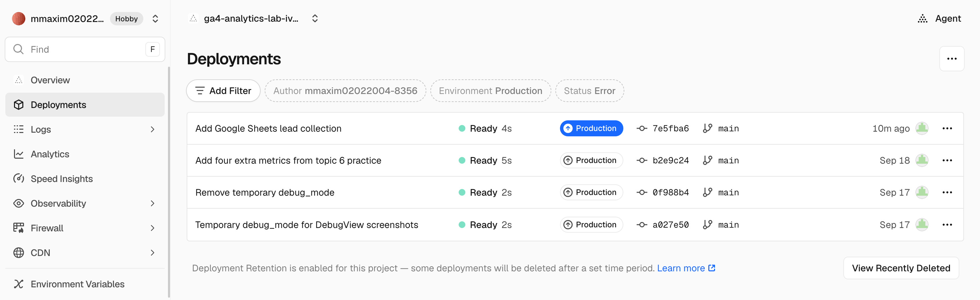Click the branch icon on b2e9c24 row
The width and height of the screenshot is (980, 300).
pyautogui.click(x=707, y=160)
